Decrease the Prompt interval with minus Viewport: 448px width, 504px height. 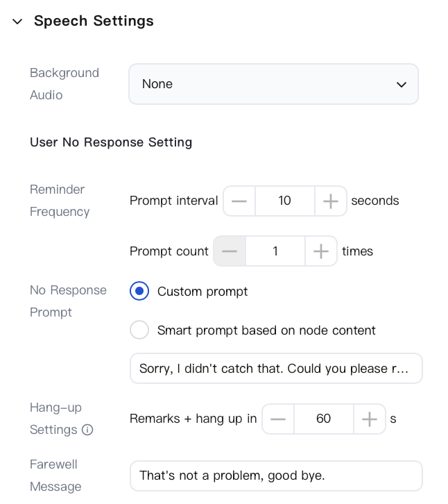pyautogui.click(x=239, y=201)
